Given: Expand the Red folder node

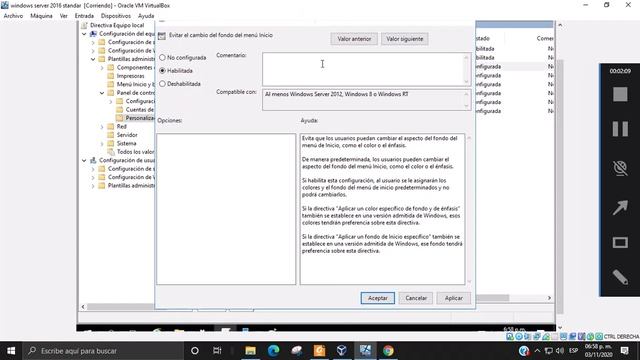Looking at the screenshot, I should click(x=102, y=127).
